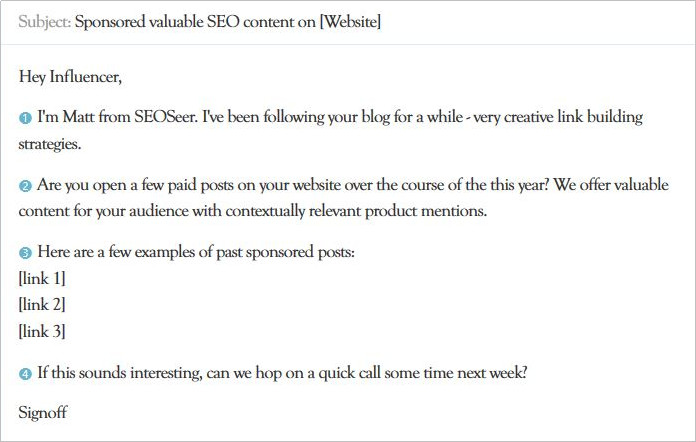Click the number 3 circle marker
The image size is (696, 442).
tap(25, 253)
